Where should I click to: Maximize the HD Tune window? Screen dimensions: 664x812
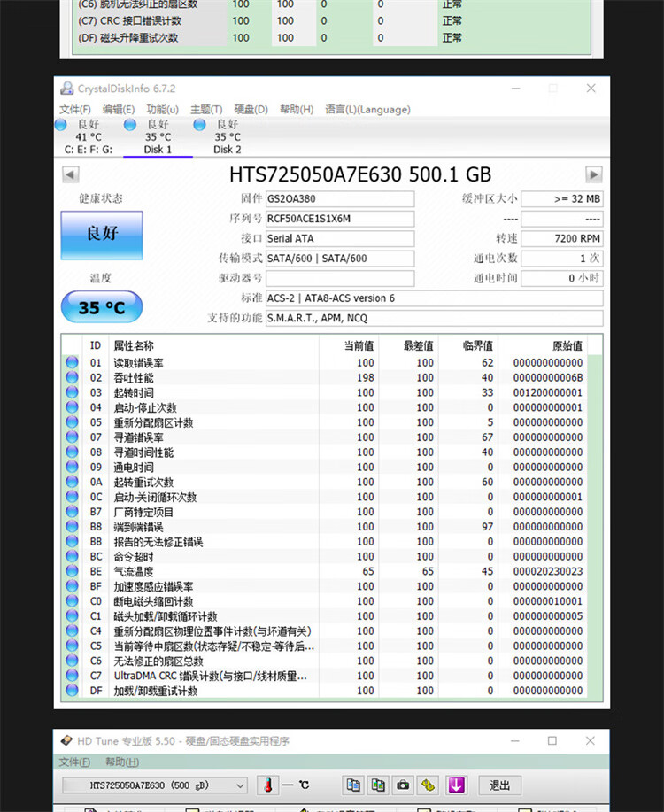552,740
